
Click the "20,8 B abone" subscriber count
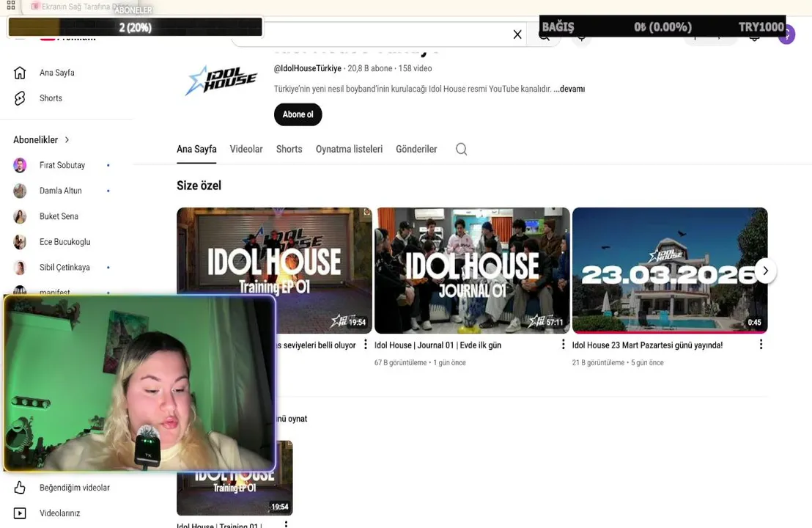pyautogui.click(x=370, y=68)
